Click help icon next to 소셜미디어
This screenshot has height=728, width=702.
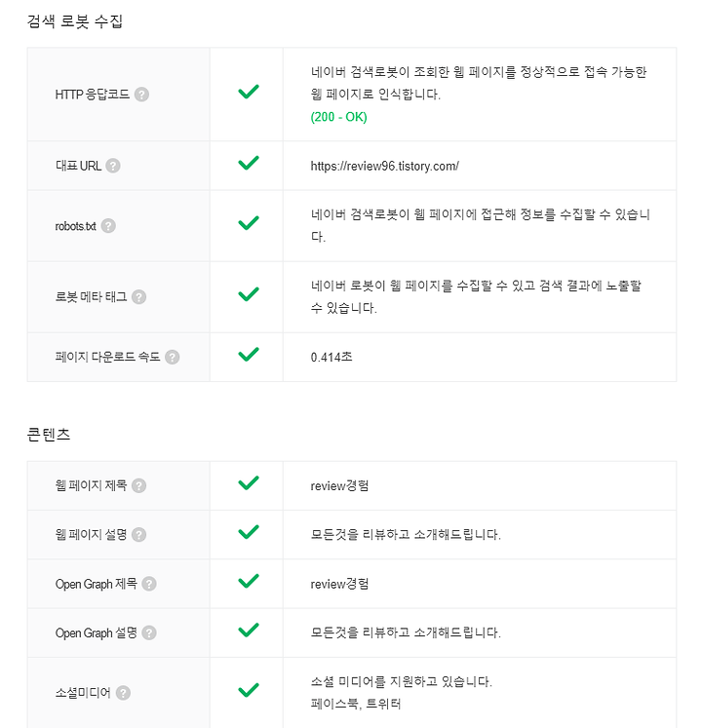[123, 693]
